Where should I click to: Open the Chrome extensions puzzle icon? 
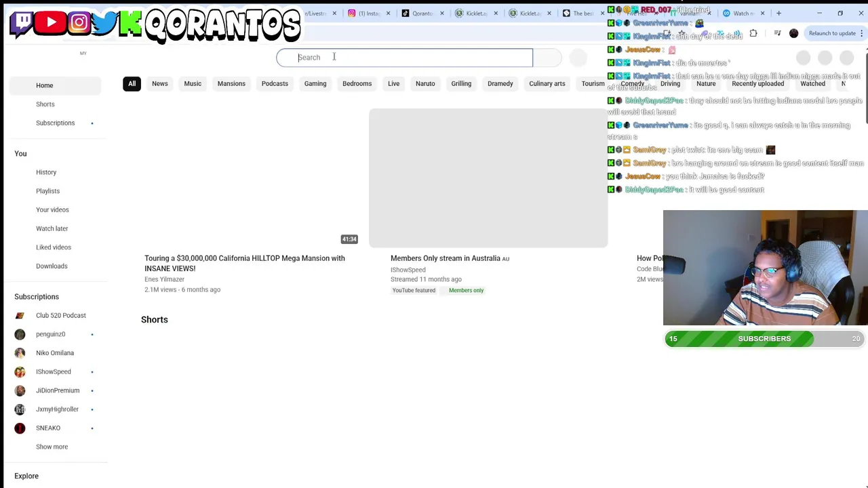[x=753, y=33]
